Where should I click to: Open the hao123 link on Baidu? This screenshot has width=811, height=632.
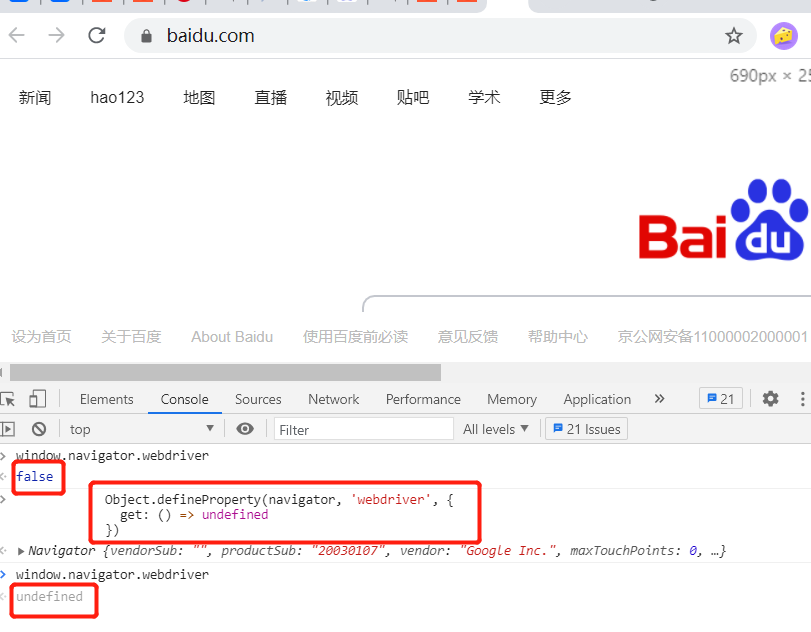pos(117,97)
